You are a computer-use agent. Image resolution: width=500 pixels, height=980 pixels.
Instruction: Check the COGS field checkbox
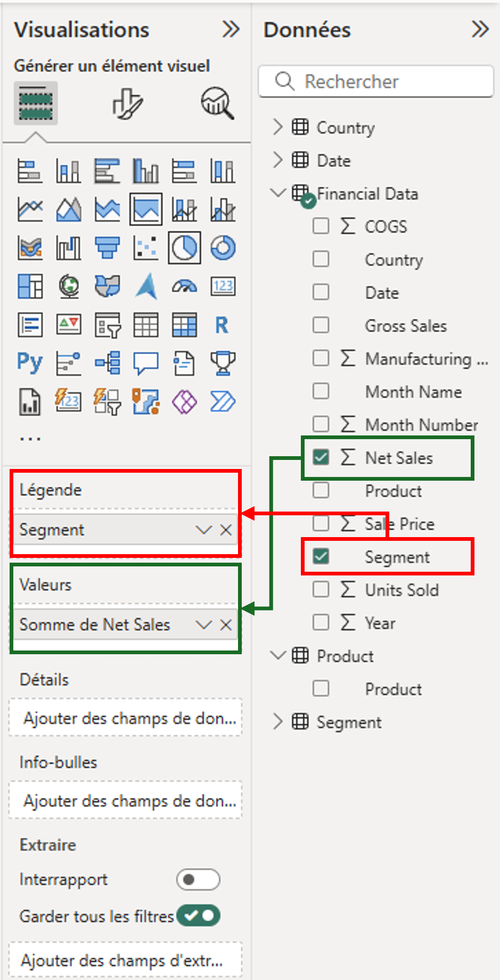[321, 226]
